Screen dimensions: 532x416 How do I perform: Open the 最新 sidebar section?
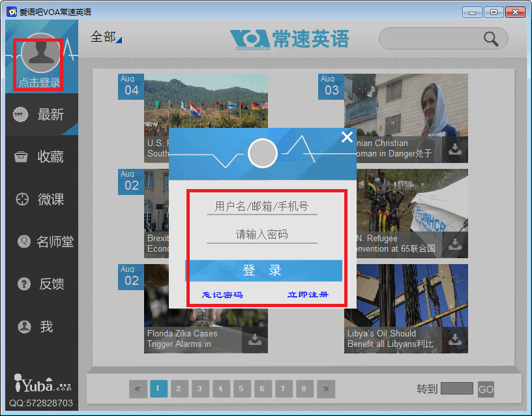pos(42,115)
